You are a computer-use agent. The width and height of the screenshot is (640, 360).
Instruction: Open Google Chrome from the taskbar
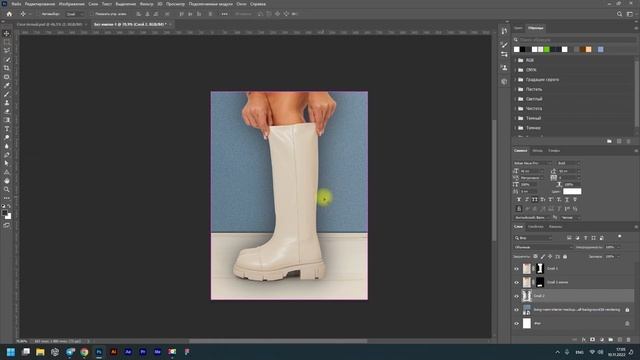click(x=84, y=352)
